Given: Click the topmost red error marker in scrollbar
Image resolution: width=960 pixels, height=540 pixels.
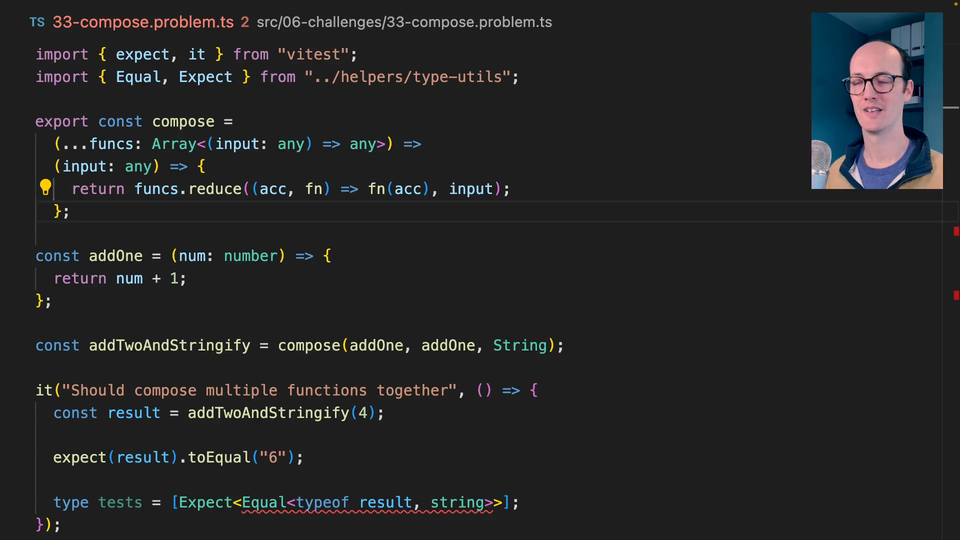Looking at the screenshot, I should (x=955, y=230).
